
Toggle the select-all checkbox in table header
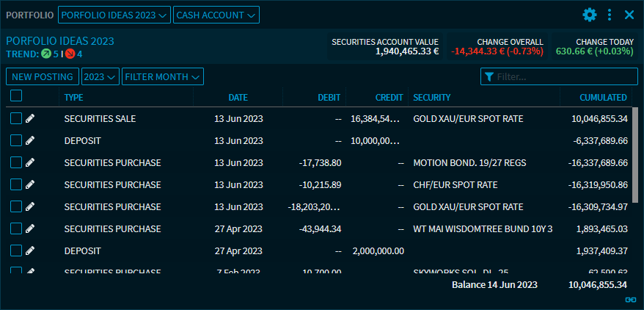coord(16,96)
